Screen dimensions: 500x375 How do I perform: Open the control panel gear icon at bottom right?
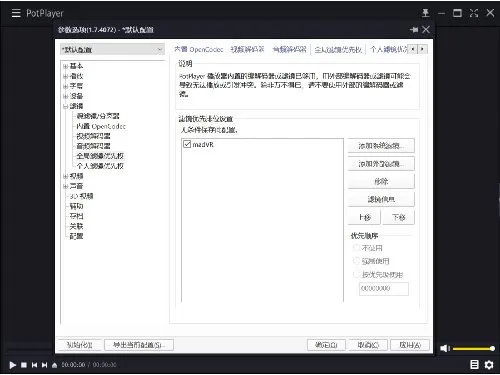pyautogui.click(x=489, y=365)
